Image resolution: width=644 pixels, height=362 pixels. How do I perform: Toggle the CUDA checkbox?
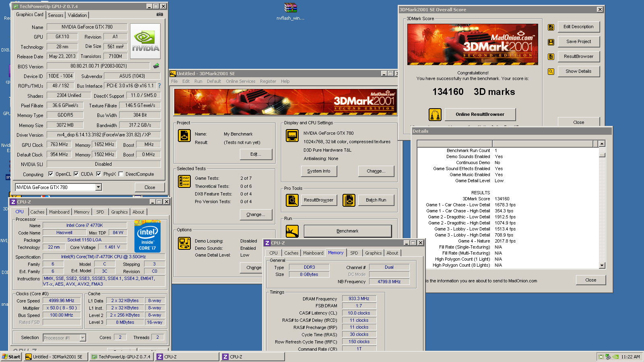click(76, 174)
